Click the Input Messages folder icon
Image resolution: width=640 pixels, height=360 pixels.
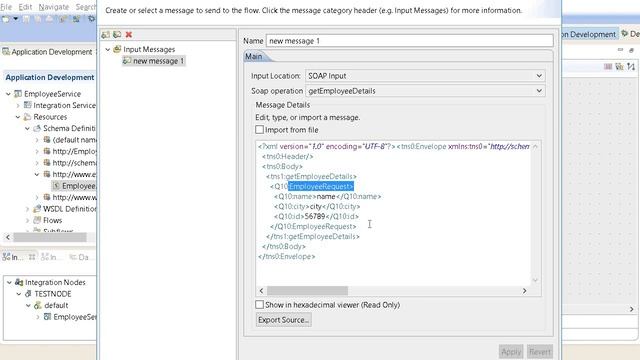coord(117,49)
